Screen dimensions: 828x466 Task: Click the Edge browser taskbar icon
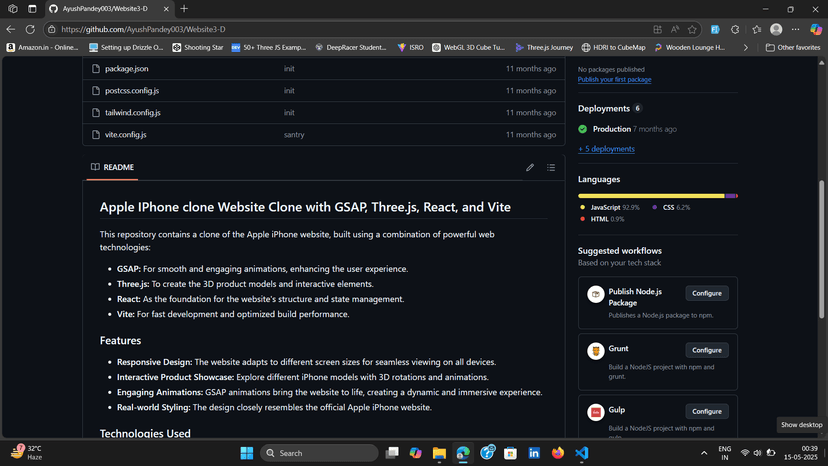pos(463,453)
